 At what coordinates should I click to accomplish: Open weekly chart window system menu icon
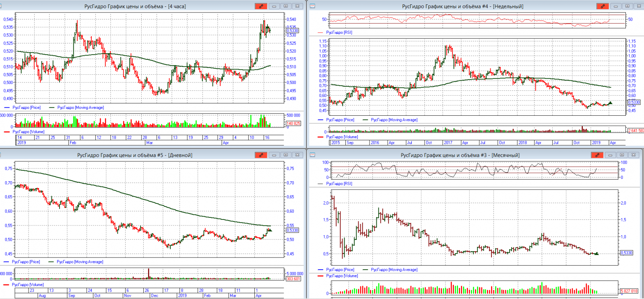tap(312, 6)
